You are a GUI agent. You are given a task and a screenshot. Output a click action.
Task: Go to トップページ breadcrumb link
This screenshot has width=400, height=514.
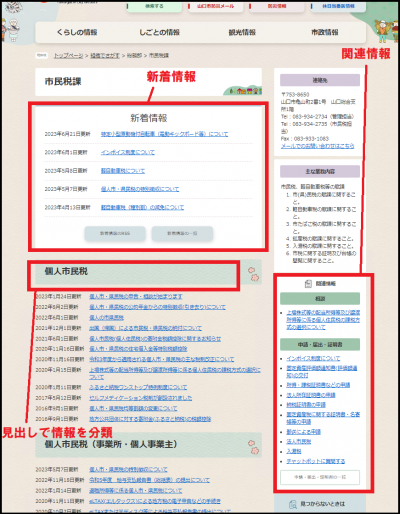coord(68,56)
